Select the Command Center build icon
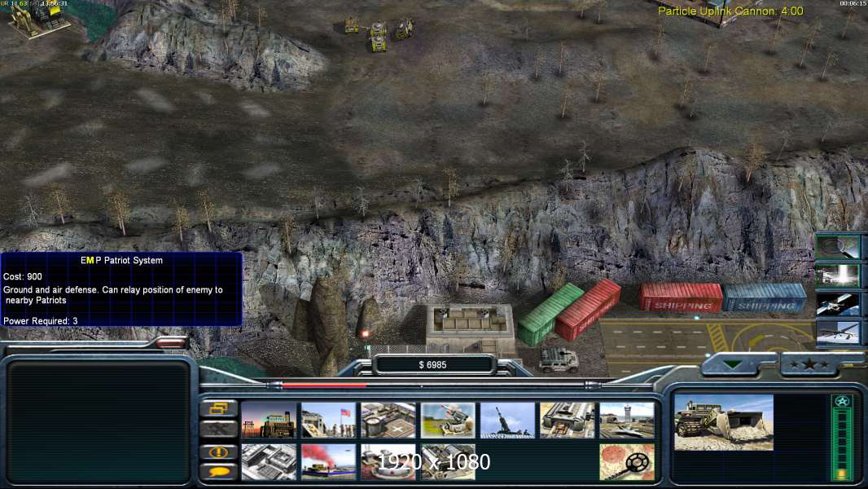This screenshot has height=489, width=868. 449,462
